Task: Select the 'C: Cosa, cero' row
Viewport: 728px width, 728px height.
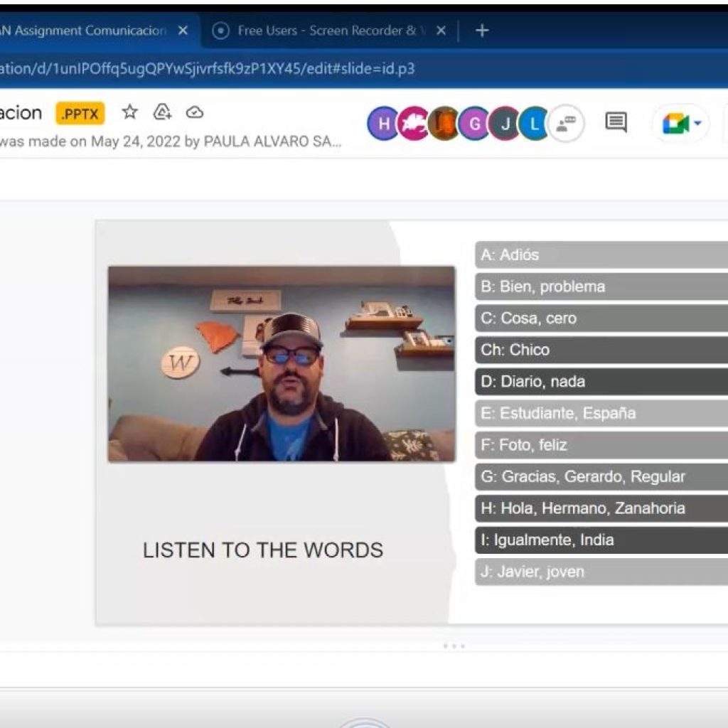Action: [601, 318]
